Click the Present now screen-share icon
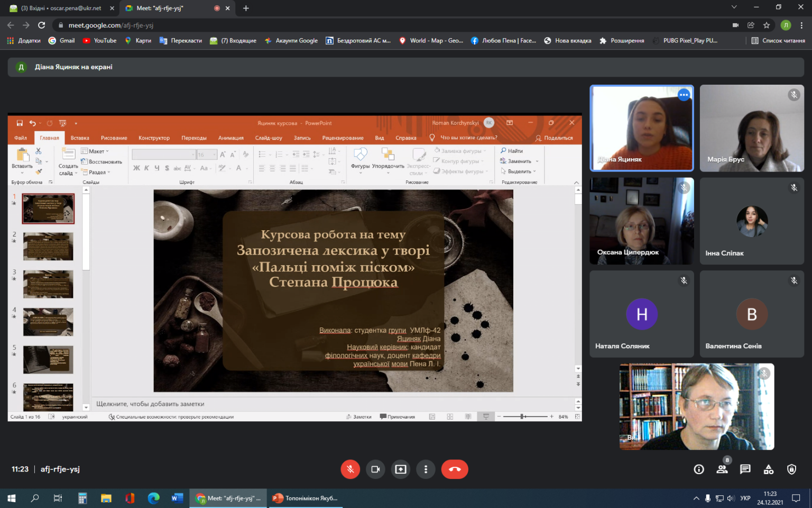Screen dimensions: 812x508 coord(401,469)
